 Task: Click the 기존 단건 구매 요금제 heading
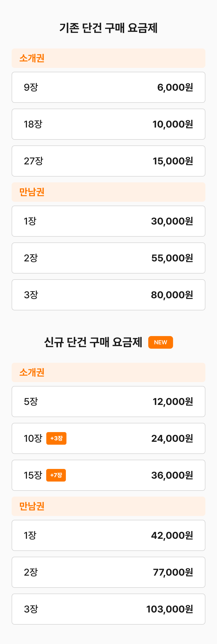[108, 28]
